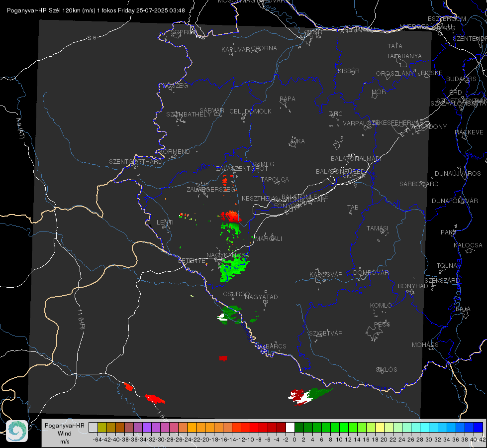Click the ZALAEGERSZEG city label
Viewport: 487px width, 448px height.
pos(211,189)
